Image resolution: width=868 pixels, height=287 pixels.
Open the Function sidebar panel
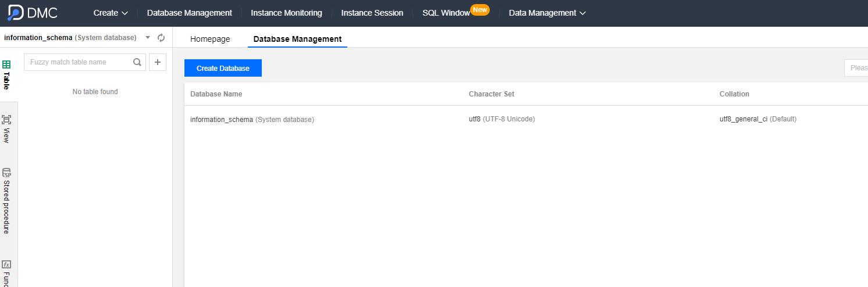click(x=7, y=272)
